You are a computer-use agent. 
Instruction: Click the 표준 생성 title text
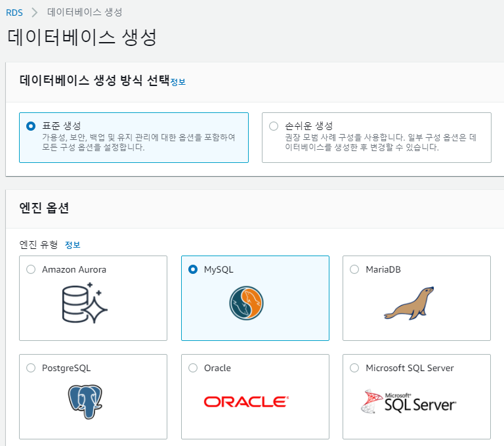tap(62, 126)
